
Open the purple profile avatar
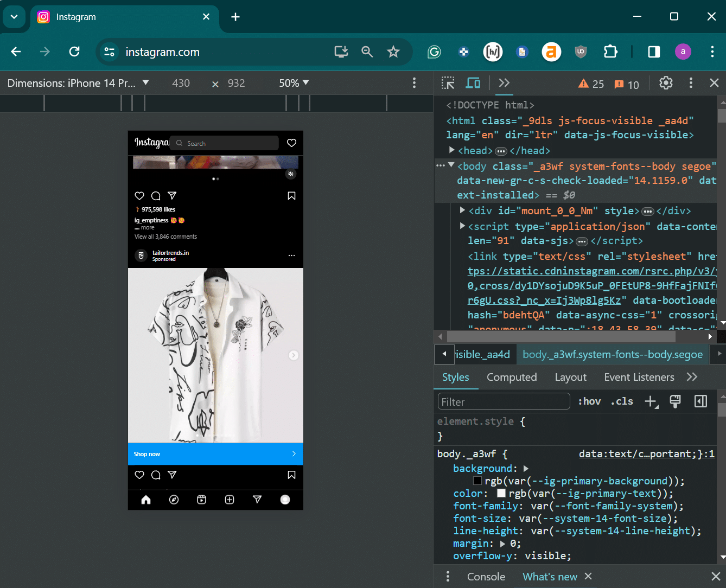(683, 52)
